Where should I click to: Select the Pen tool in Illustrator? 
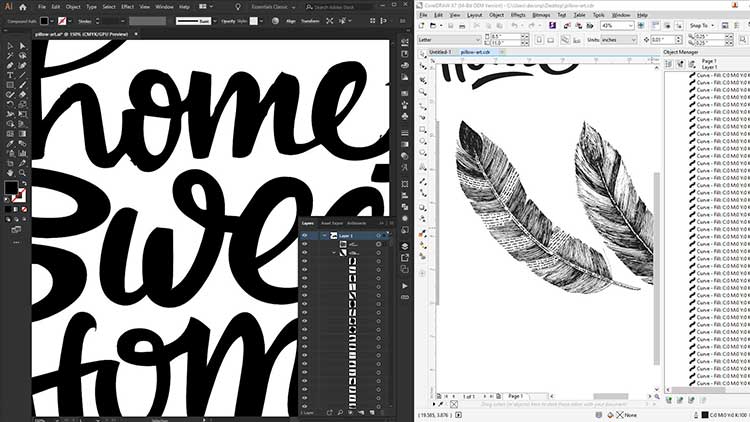[10, 66]
